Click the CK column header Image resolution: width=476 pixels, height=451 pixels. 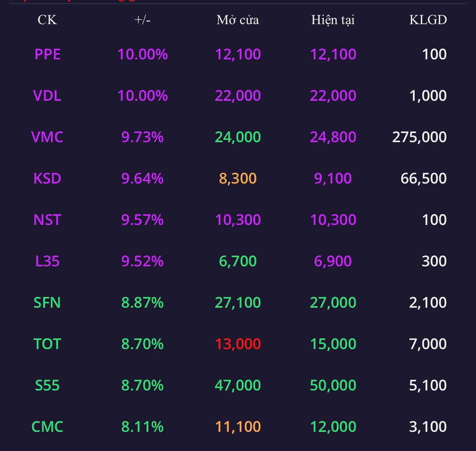(47, 20)
